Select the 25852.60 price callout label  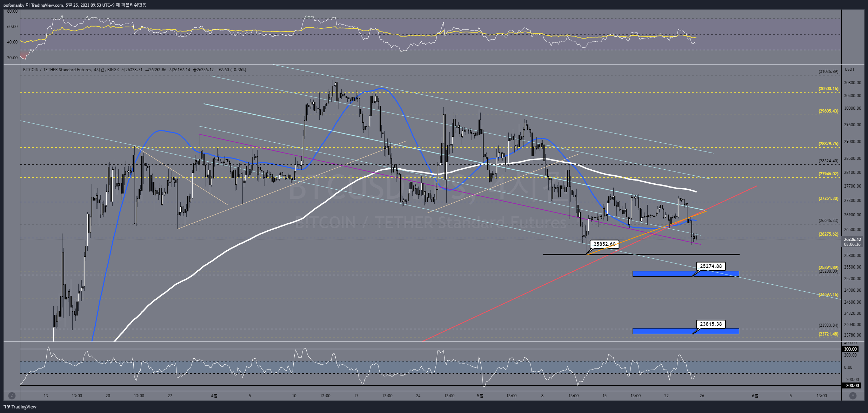[x=604, y=244]
